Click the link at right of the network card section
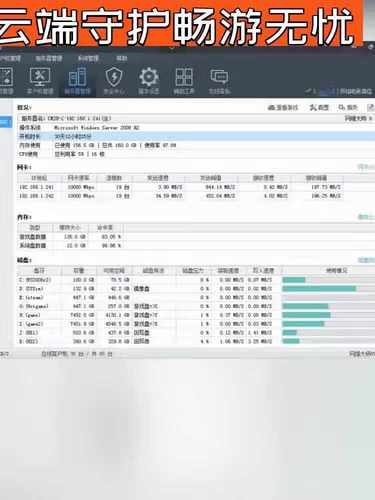Viewport: 375px width, 500px height. point(366,167)
